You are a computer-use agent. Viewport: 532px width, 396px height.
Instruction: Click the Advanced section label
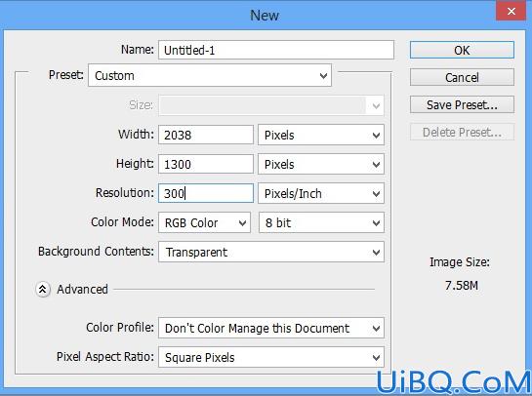(82, 290)
